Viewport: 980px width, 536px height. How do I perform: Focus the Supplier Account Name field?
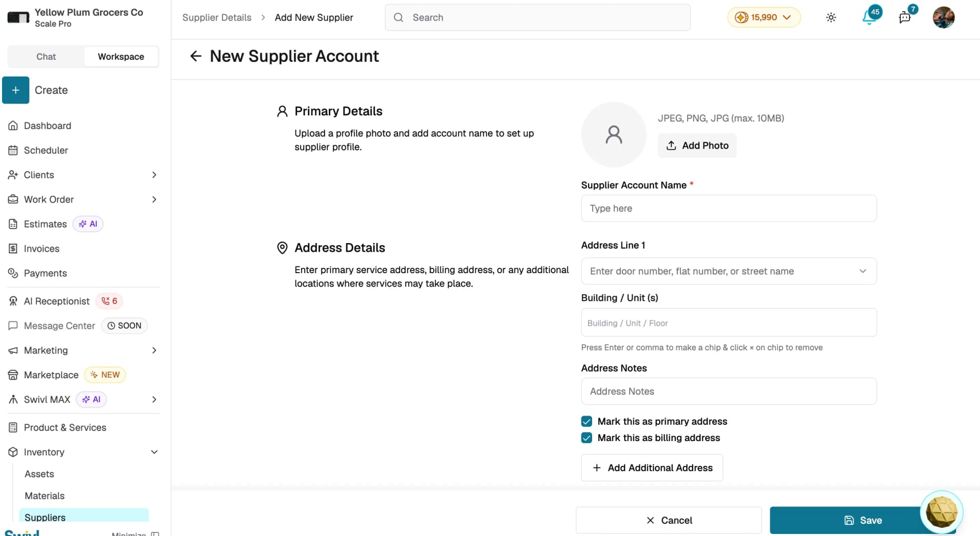click(x=729, y=208)
